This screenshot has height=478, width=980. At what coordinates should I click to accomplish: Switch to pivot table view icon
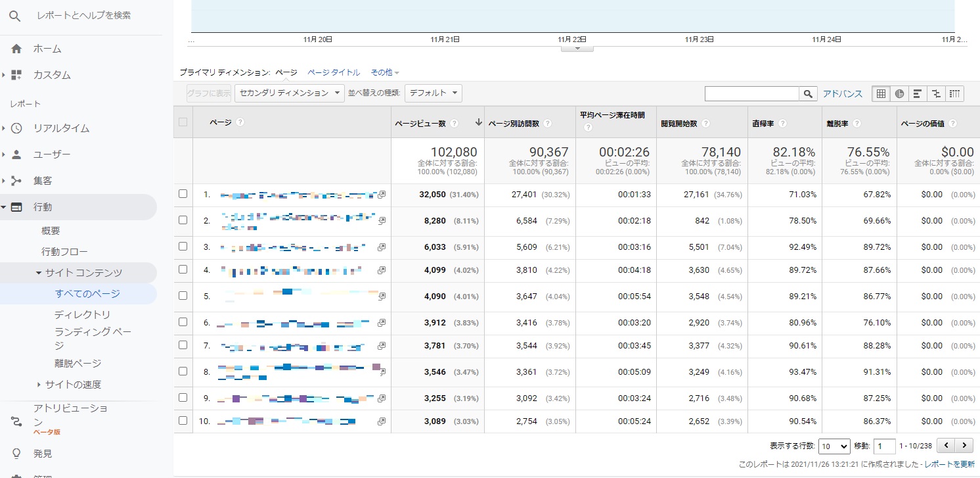click(954, 94)
